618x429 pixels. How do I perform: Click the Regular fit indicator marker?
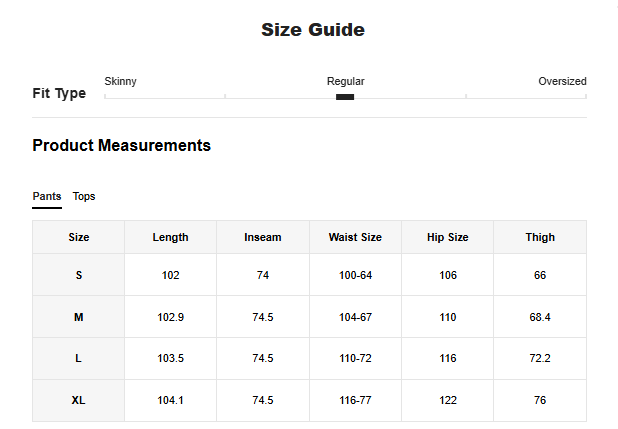pos(345,97)
